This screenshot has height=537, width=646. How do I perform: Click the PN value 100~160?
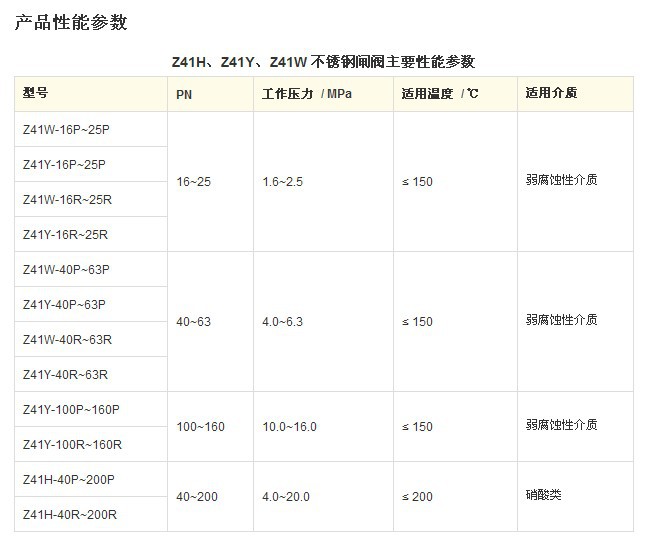tap(200, 427)
